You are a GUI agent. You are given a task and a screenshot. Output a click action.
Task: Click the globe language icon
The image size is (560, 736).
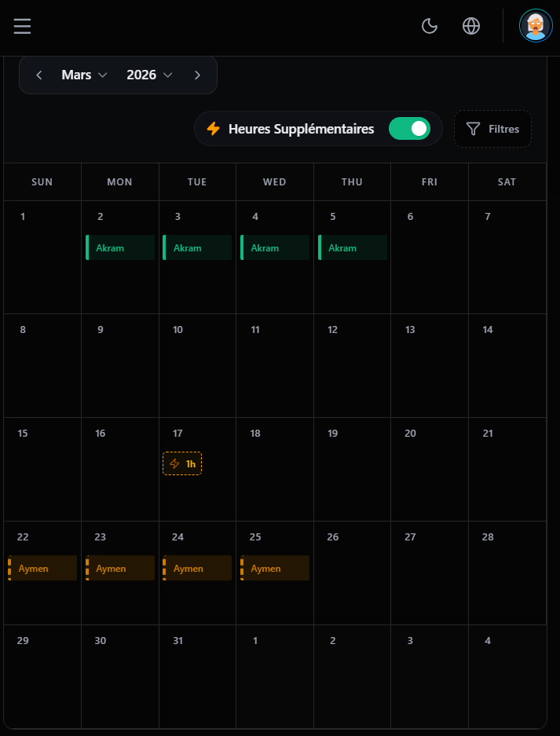pyautogui.click(x=471, y=26)
